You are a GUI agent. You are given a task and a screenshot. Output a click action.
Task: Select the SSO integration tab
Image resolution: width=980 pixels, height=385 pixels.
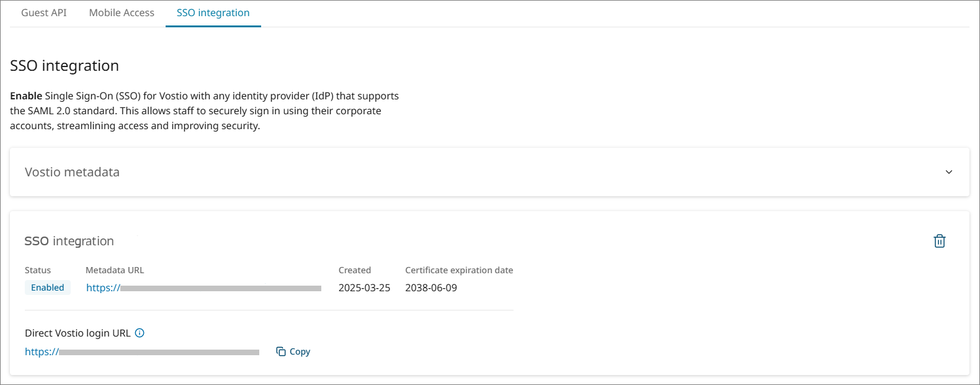pos(213,12)
